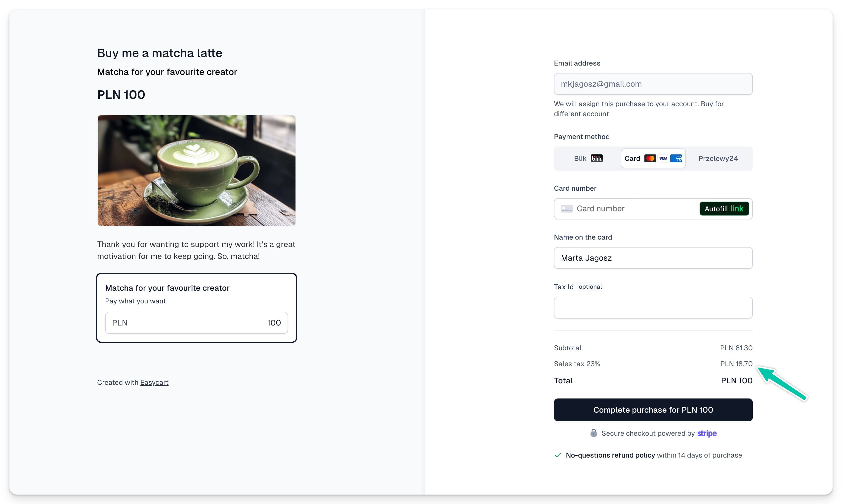
Task: Complete purchase for PLN 100
Action: [x=653, y=410]
